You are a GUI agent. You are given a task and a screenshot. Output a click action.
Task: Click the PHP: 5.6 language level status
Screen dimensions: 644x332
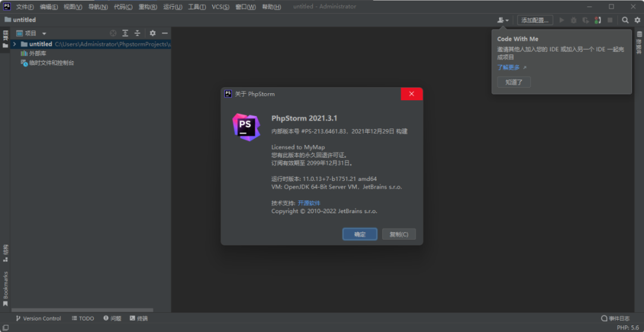point(627,327)
